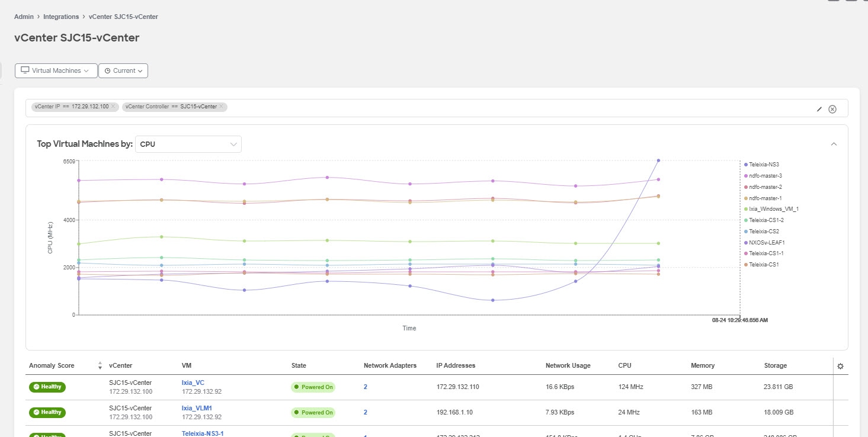
Task: Toggle ndfc-master-2 series in chart legend
Action: pos(763,187)
